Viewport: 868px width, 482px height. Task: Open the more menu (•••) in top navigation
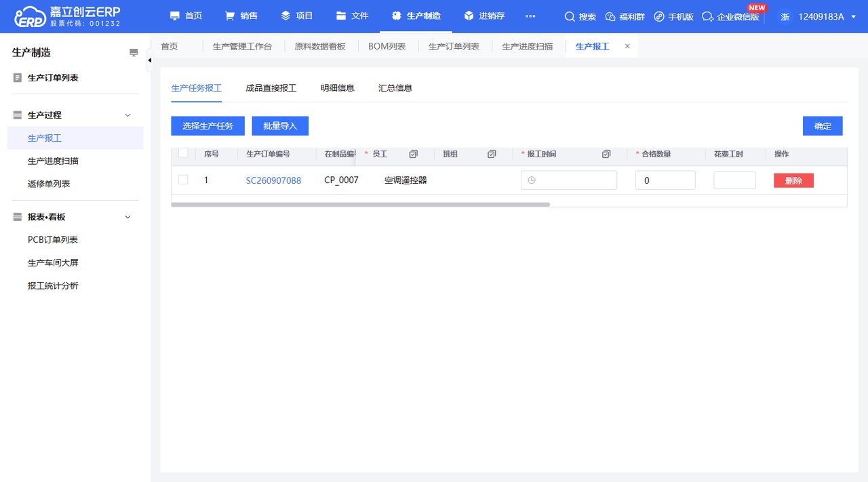[530, 16]
